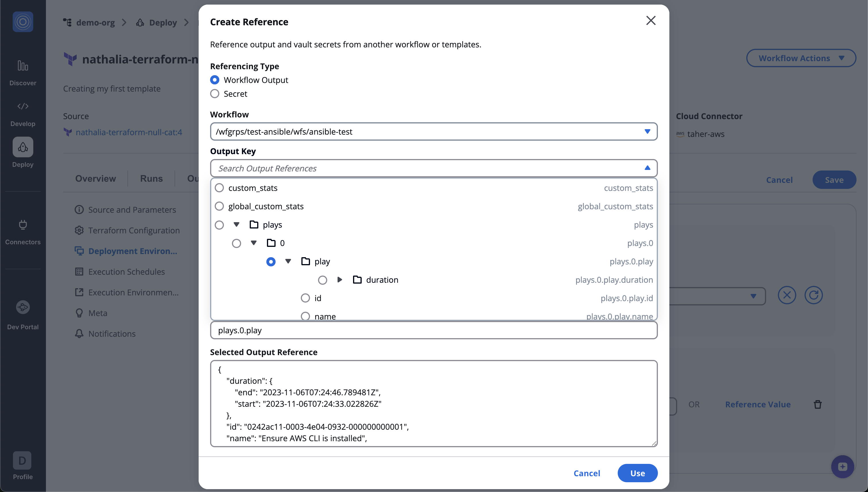Image resolution: width=868 pixels, height=492 pixels.
Task: Collapse the plays folder tree node
Action: click(237, 224)
